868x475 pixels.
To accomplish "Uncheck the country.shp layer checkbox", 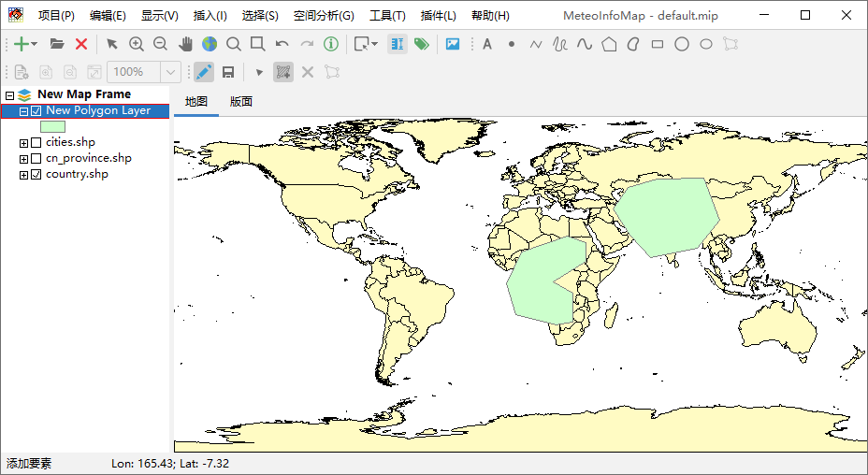I will point(36,174).
